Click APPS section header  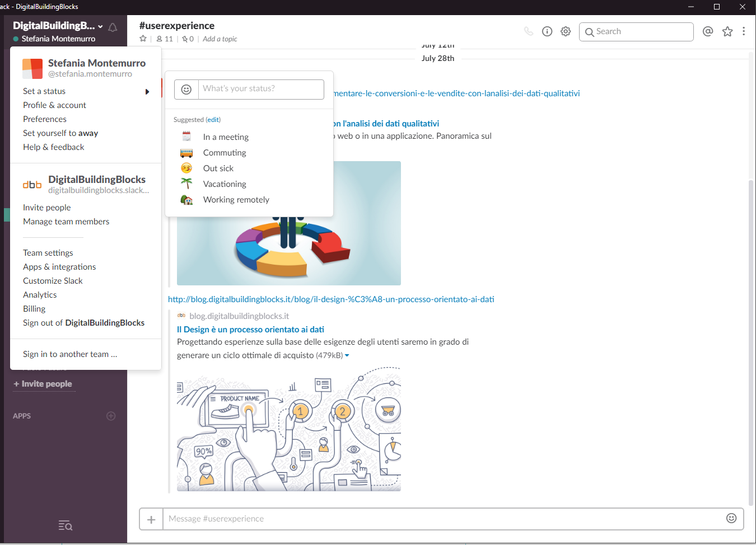coord(22,416)
